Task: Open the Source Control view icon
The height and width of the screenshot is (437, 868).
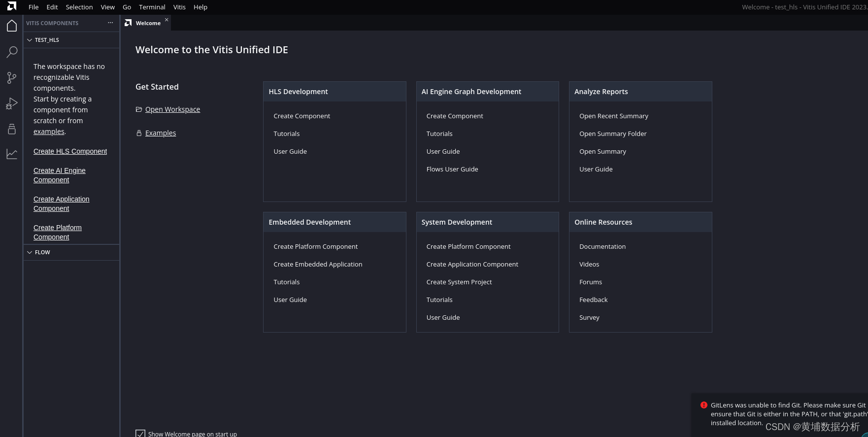Action: tap(12, 77)
